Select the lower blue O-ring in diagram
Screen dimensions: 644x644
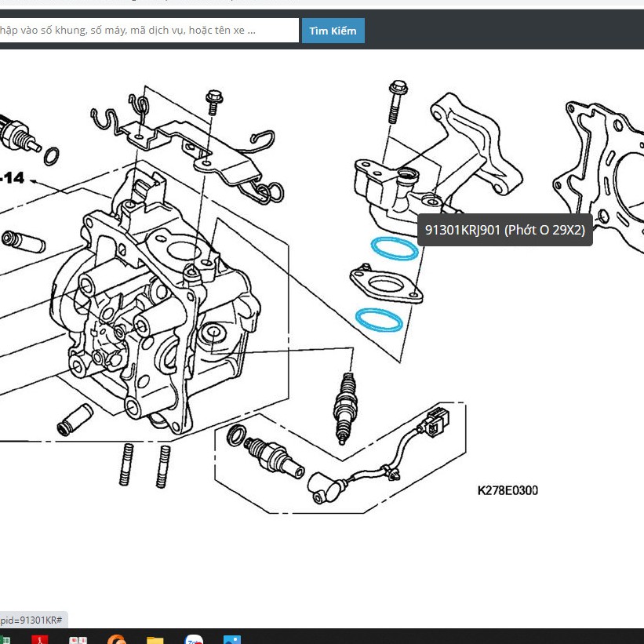[x=379, y=320]
